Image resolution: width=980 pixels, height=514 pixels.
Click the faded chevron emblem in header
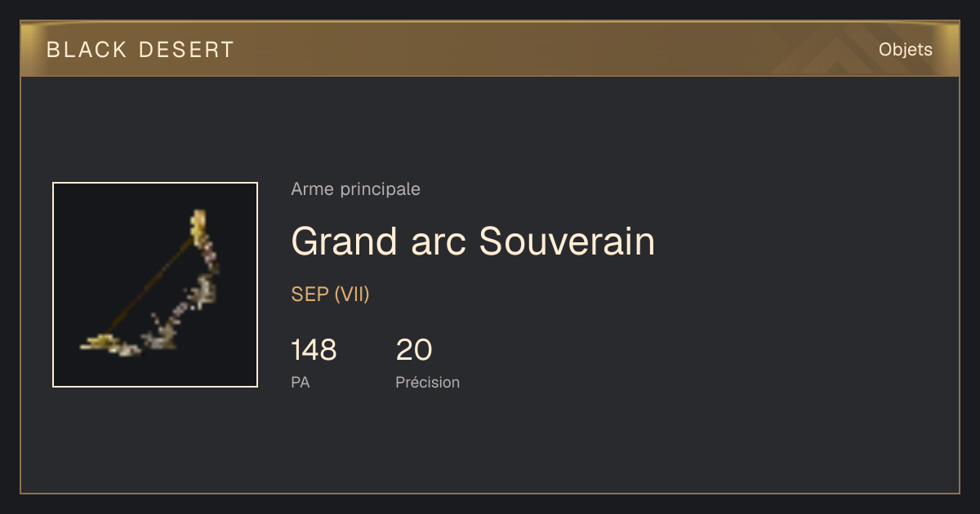[841, 52]
